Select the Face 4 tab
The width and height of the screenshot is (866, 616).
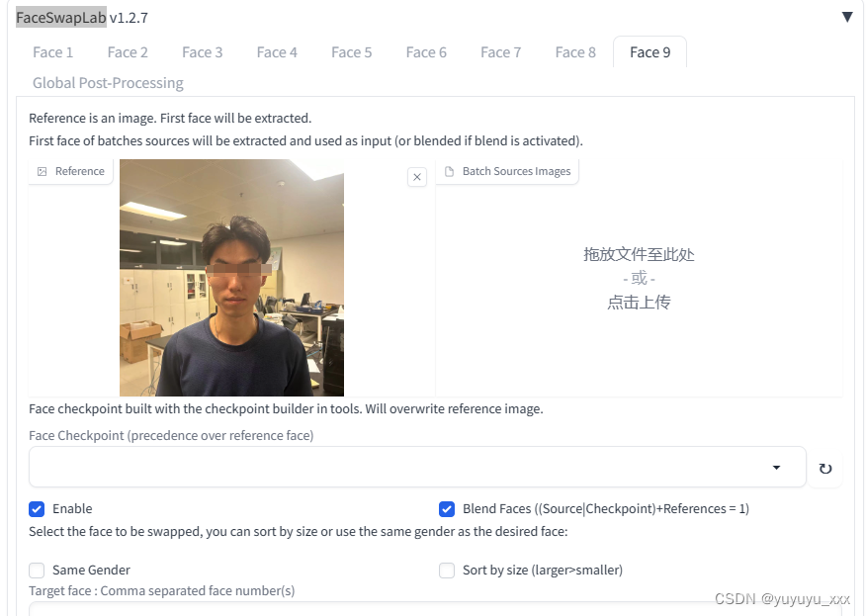pos(277,52)
